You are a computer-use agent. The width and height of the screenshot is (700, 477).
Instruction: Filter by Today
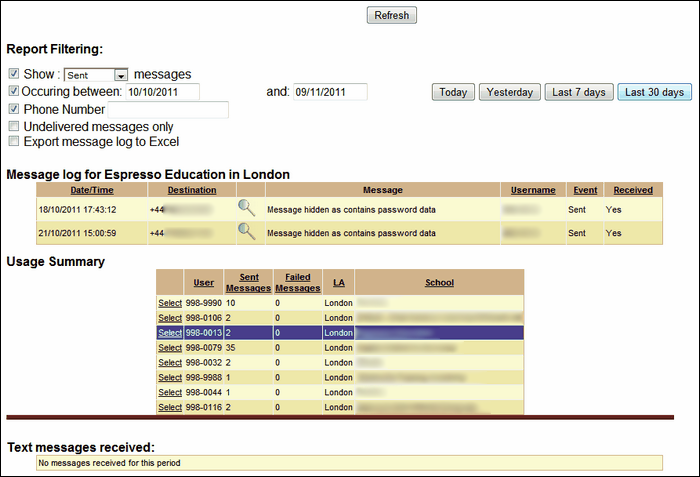click(x=453, y=92)
